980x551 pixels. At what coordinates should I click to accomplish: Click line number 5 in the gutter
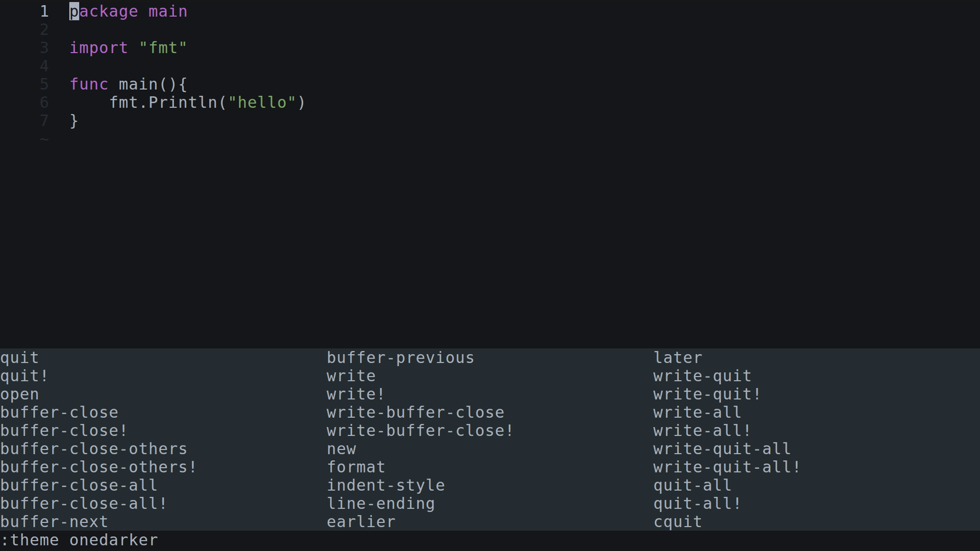pyautogui.click(x=44, y=84)
